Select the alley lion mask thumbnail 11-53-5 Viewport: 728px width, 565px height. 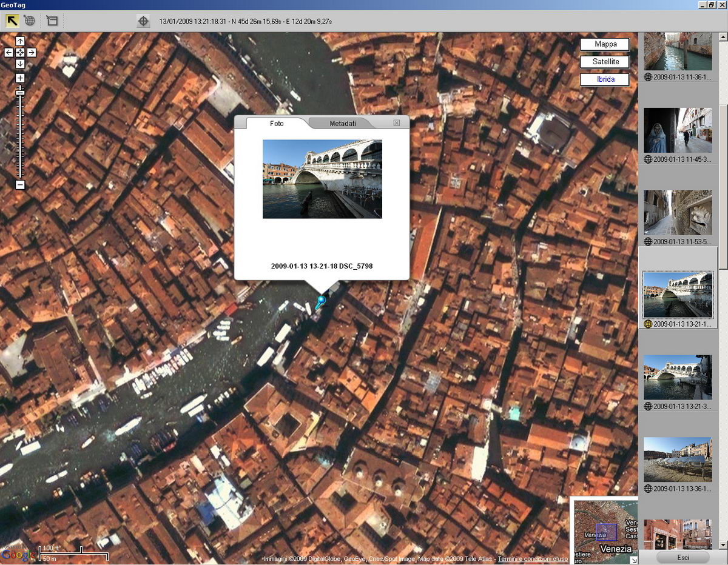(678, 213)
